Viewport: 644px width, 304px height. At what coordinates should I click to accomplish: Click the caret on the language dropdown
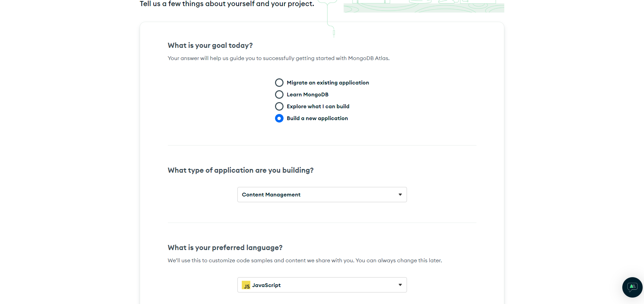click(x=400, y=285)
